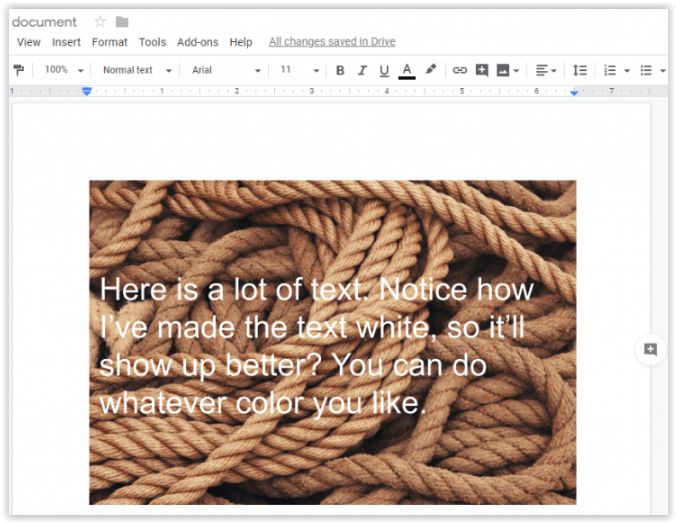
Task: Apply a bulleted list
Action: coord(646,70)
